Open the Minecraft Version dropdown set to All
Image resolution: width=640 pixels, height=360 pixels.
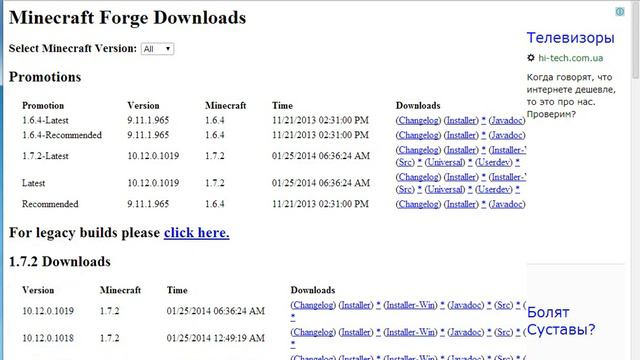[157, 49]
